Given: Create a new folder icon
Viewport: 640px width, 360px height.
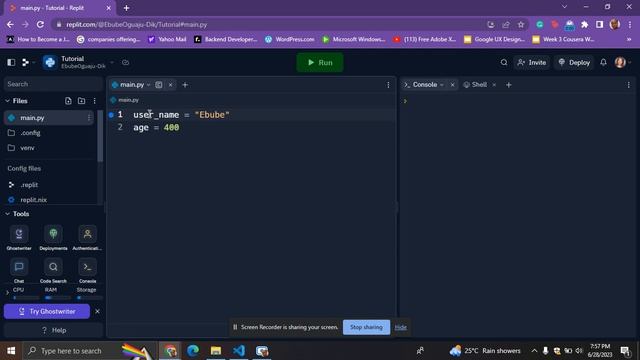Looking at the screenshot, I should 82,101.
